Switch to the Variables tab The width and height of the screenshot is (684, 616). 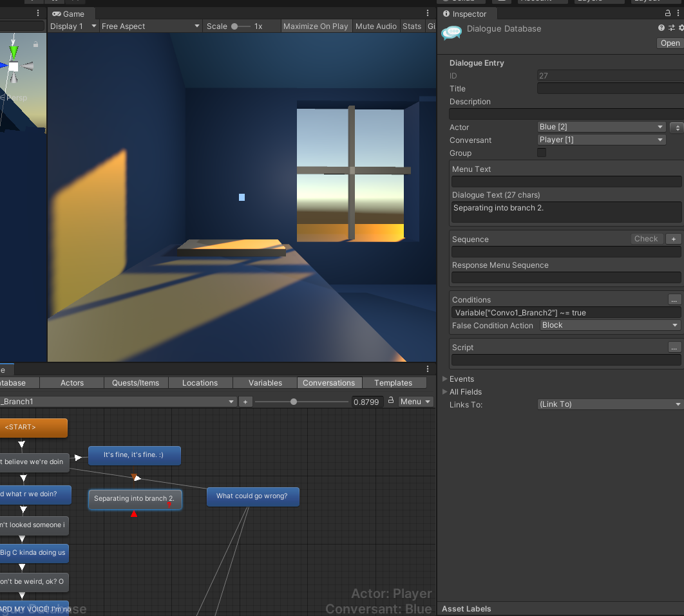(265, 383)
